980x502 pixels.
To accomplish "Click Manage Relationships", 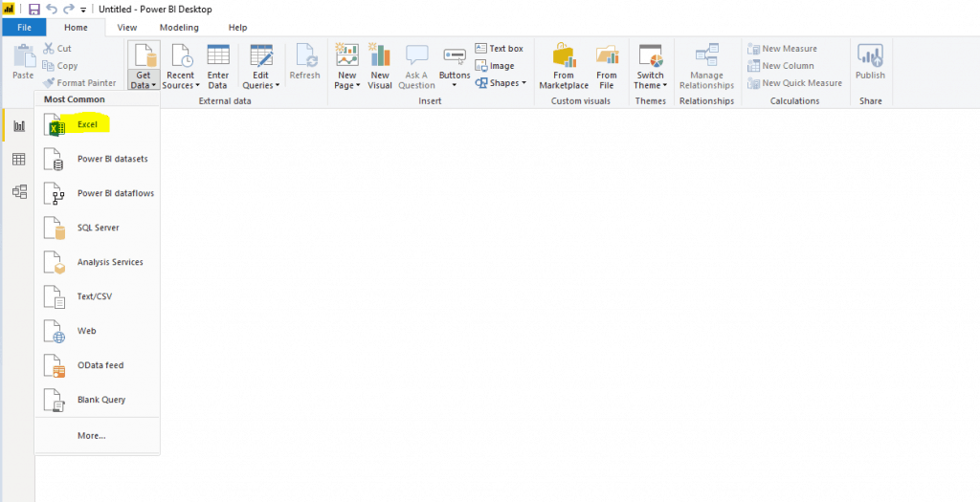I will 707,66.
